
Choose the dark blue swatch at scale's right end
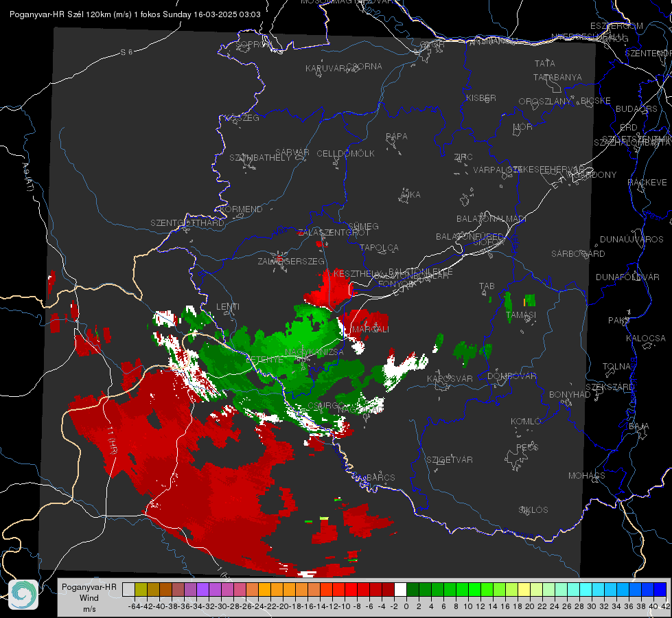click(660, 589)
